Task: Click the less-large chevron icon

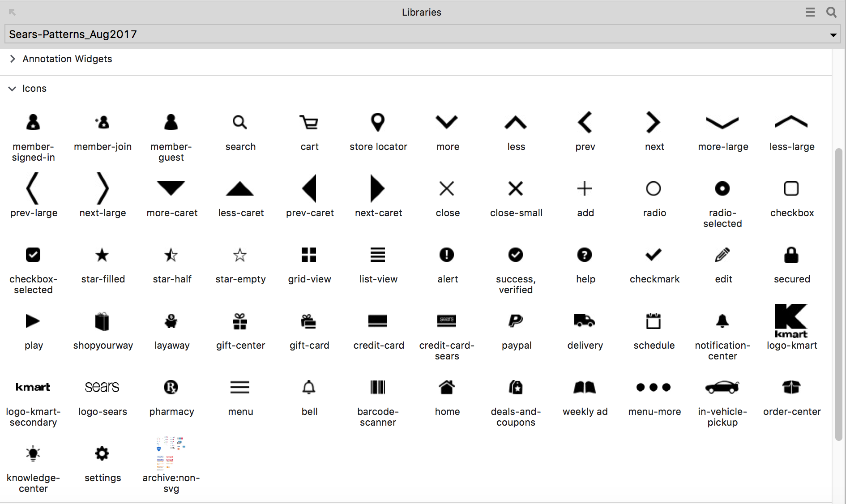Action: (791, 122)
